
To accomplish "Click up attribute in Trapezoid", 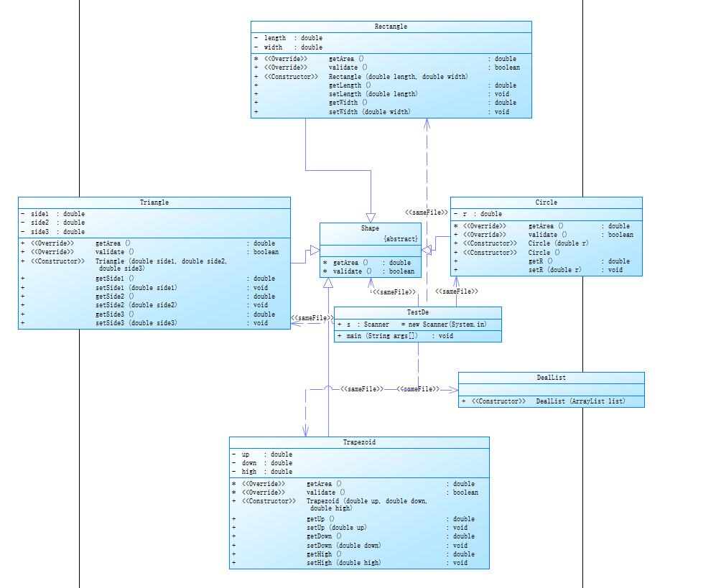I will pos(262,454).
